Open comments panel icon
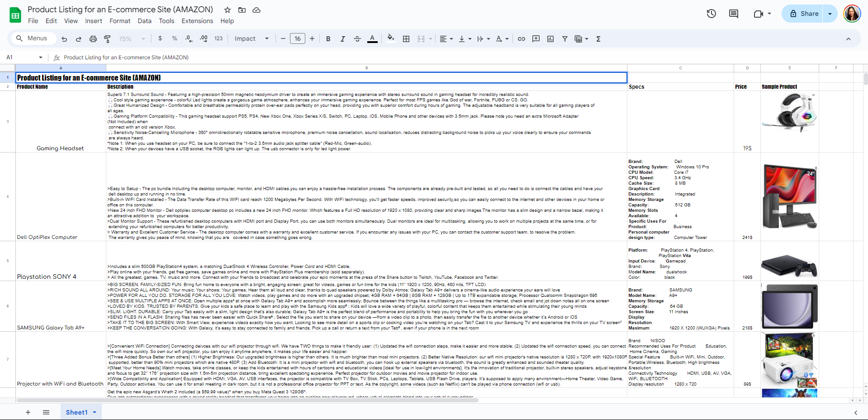 734,14
